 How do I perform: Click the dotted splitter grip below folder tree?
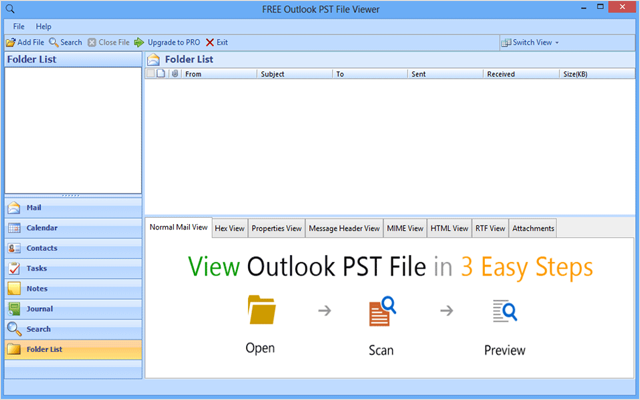click(x=71, y=196)
